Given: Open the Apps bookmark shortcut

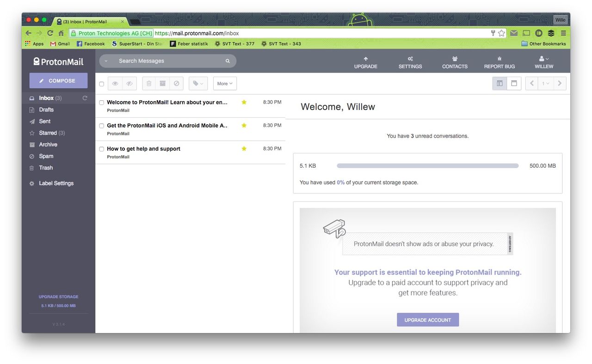Looking at the screenshot, I should pyautogui.click(x=34, y=44).
